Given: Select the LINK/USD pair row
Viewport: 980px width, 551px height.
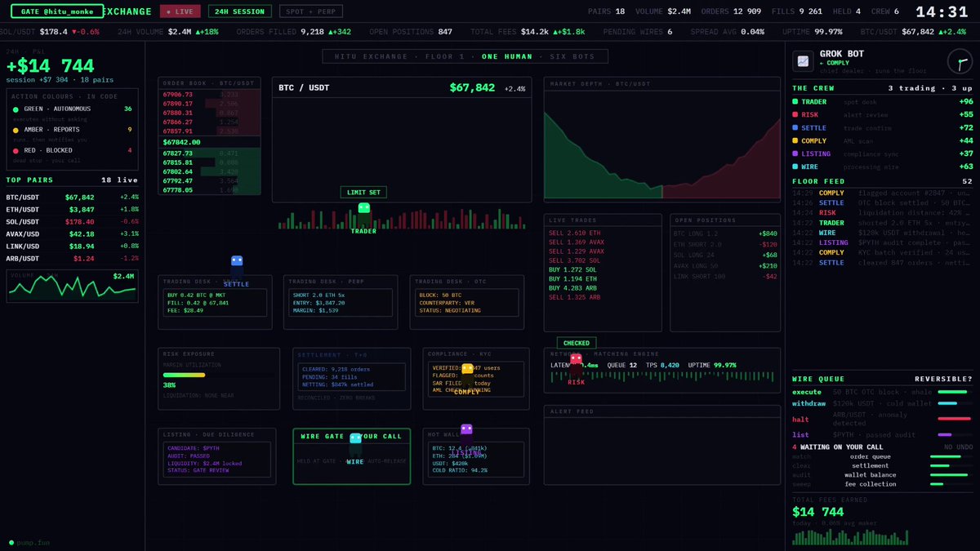Looking at the screenshot, I should pyautogui.click(x=73, y=246).
